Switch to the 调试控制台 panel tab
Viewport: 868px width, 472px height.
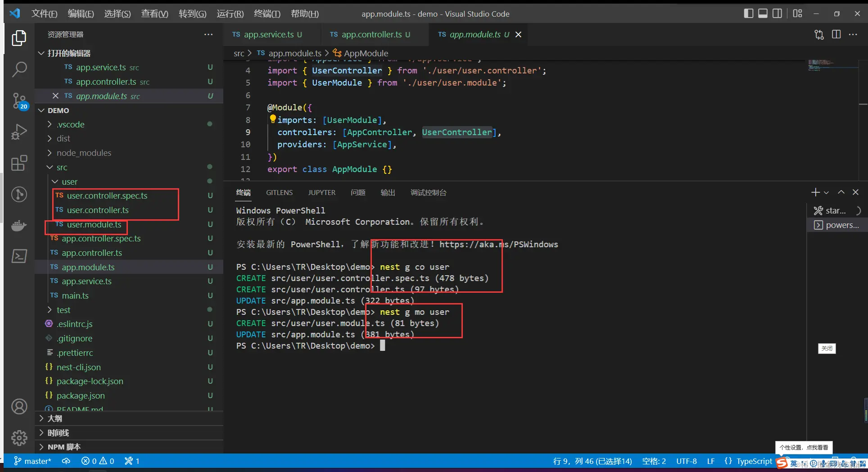tap(428, 192)
